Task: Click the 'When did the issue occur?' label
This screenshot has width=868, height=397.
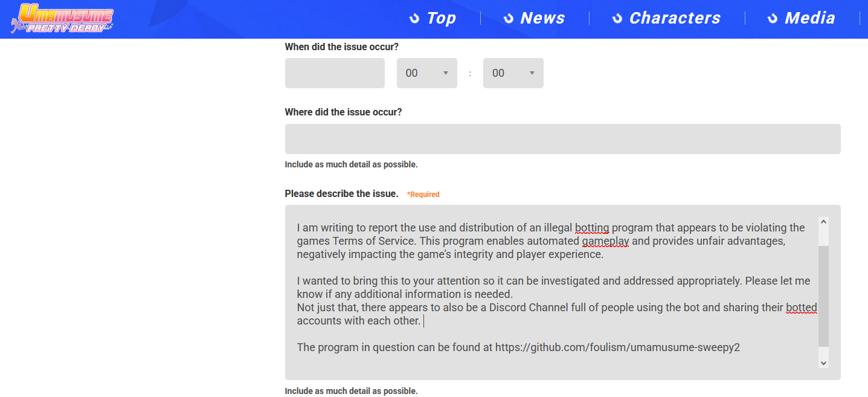Action: (x=342, y=47)
